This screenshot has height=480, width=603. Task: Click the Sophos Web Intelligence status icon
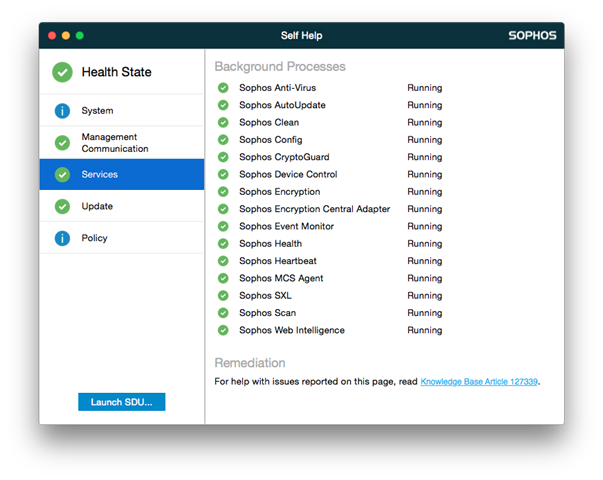[x=223, y=330]
